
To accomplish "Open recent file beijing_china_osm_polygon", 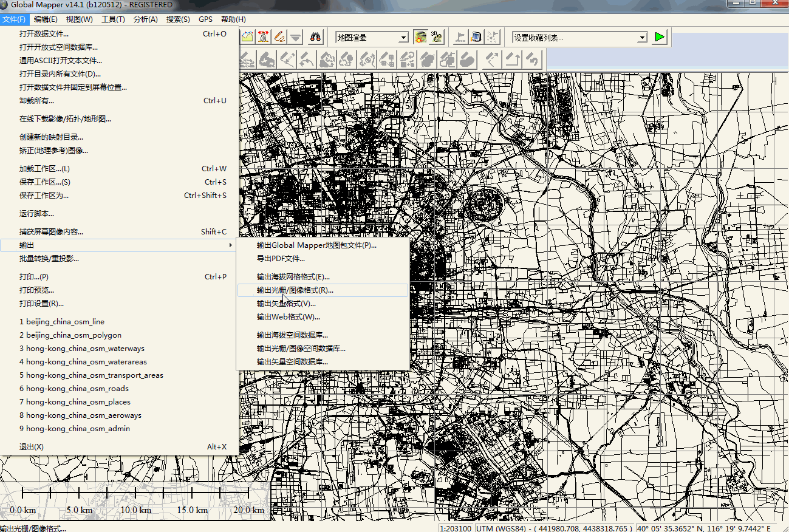I will pyautogui.click(x=70, y=335).
